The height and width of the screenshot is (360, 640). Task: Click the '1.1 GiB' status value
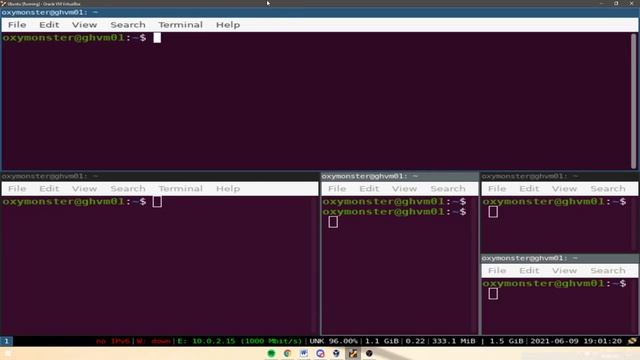(x=382, y=341)
